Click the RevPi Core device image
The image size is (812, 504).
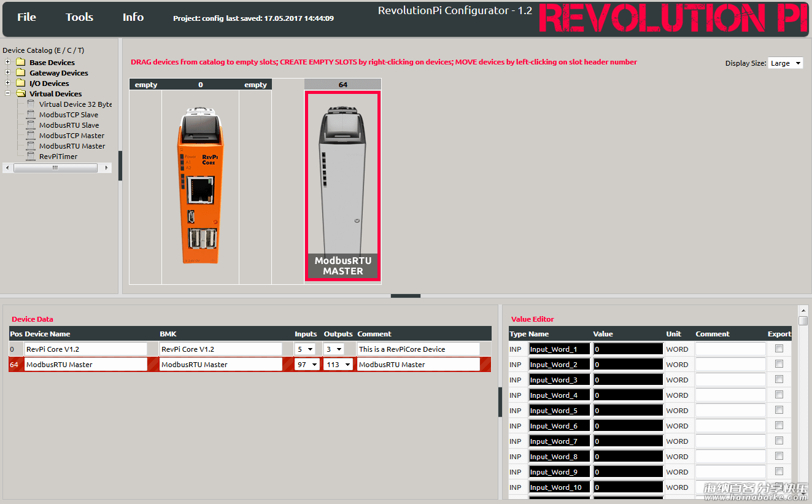(201, 185)
